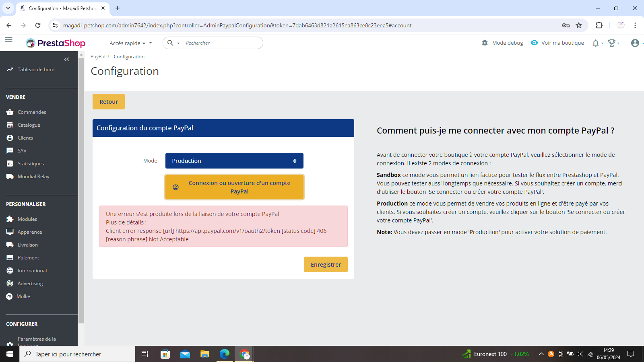View site information icon in address bar
The width and height of the screenshot is (644, 362).
pyautogui.click(x=56, y=25)
